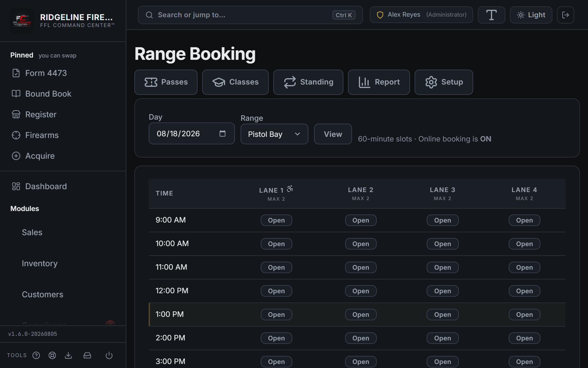Viewport: 588px width, 368px height.
Task: Book 3:00 PM Lane 3 Open slot
Action: pos(443,362)
